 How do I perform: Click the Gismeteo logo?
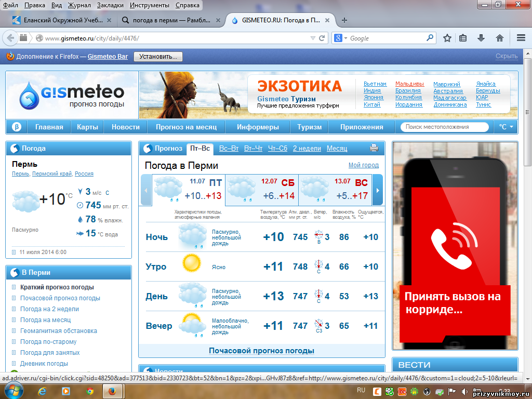coord(72,95)
